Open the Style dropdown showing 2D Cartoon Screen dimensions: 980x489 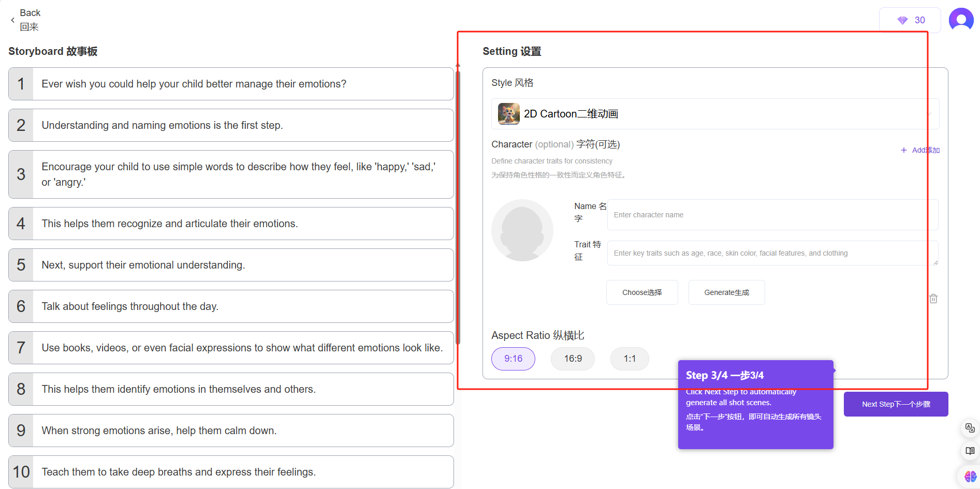(715, 114)
